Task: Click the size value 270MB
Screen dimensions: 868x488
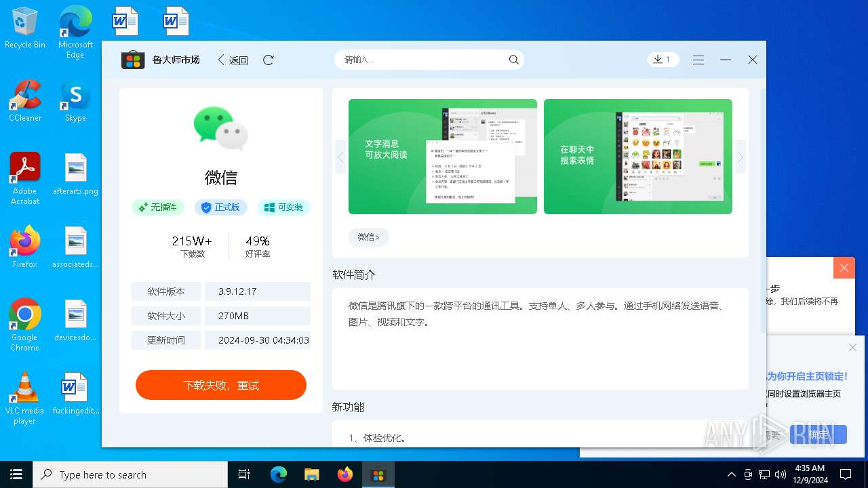Action: point(233,316)
